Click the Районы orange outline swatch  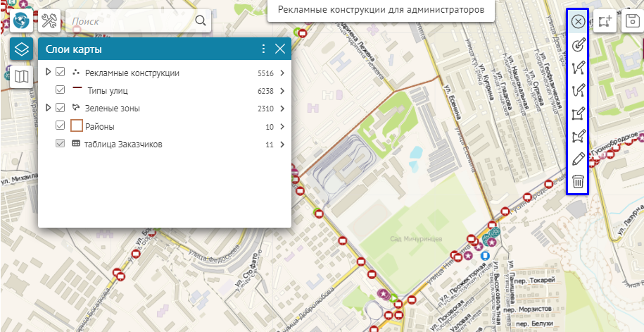[77, 126]
